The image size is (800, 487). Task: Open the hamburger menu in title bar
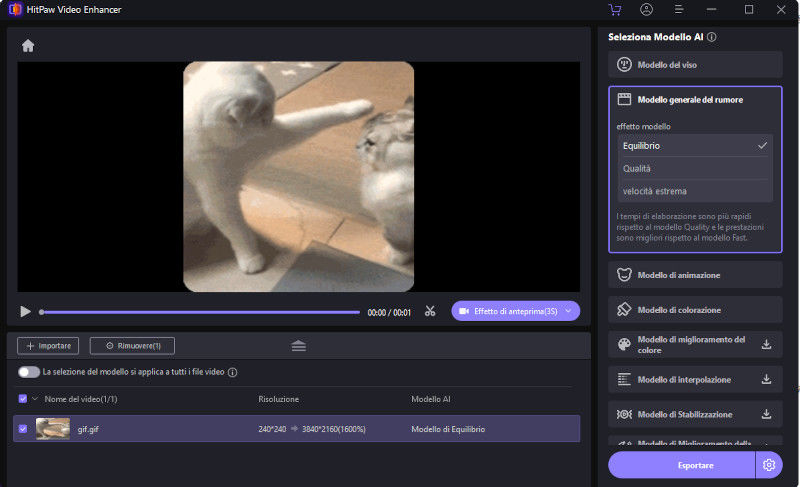click(x=679, y=10)
